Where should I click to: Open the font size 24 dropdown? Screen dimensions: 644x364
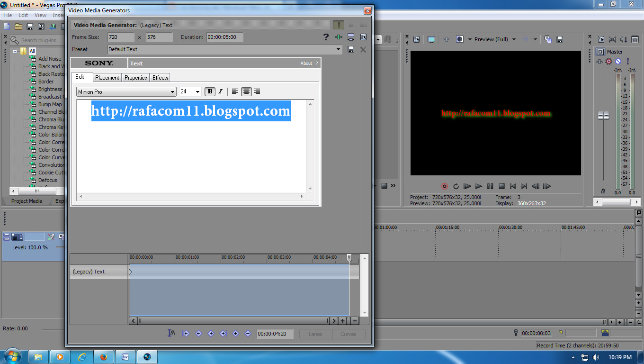pos(190,91)
